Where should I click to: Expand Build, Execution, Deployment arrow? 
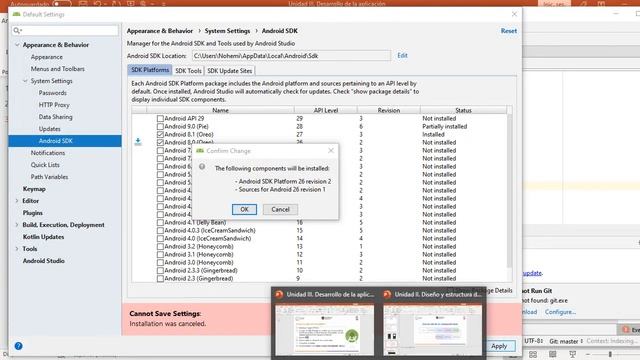(x=17, y=225)
